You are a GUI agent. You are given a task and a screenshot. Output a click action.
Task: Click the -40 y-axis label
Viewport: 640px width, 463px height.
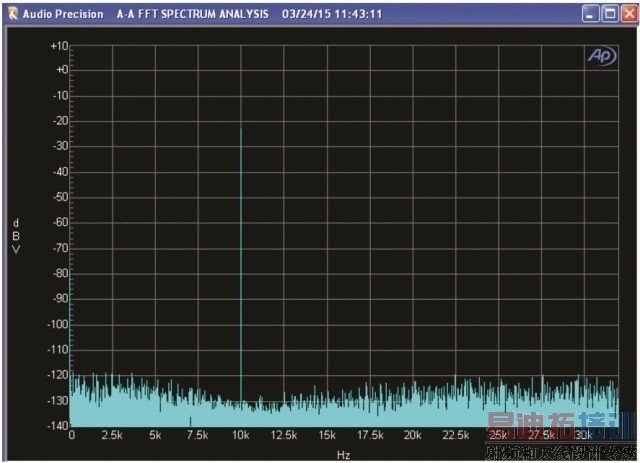[x=60, y=171]
